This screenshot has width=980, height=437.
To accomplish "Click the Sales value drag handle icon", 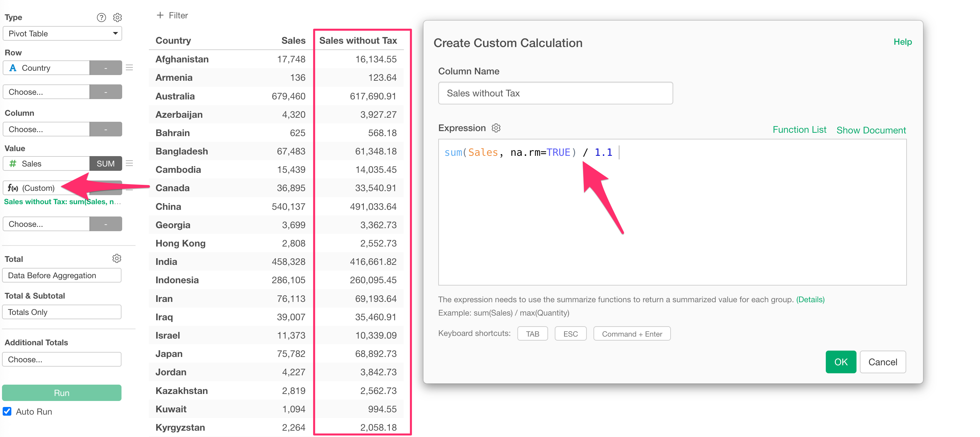I will tap(130, 163).
